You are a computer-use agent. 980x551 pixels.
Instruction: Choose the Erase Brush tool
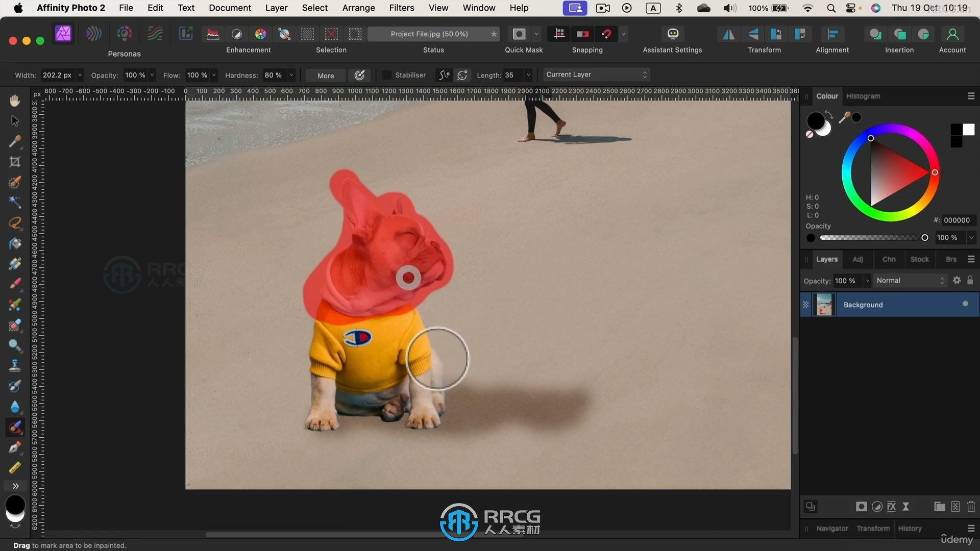click(15, 325)
